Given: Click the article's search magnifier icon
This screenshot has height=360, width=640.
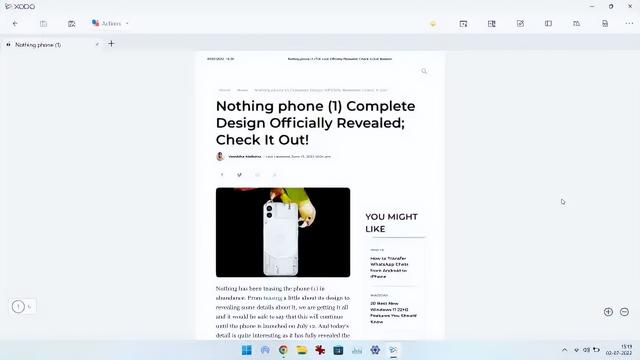Looking at the screenshot, I should (424, 71).
